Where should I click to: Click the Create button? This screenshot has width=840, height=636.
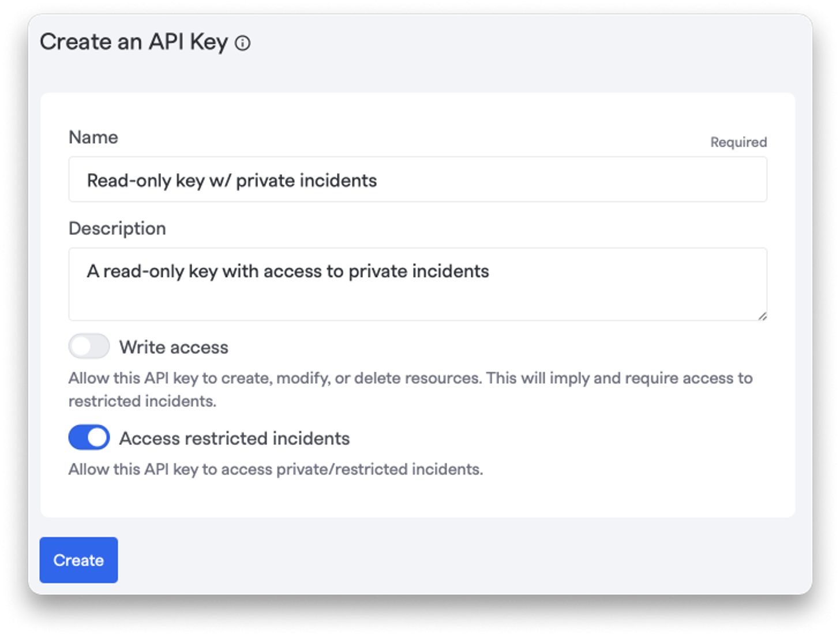pyautogui.click(x=78, y=560)
